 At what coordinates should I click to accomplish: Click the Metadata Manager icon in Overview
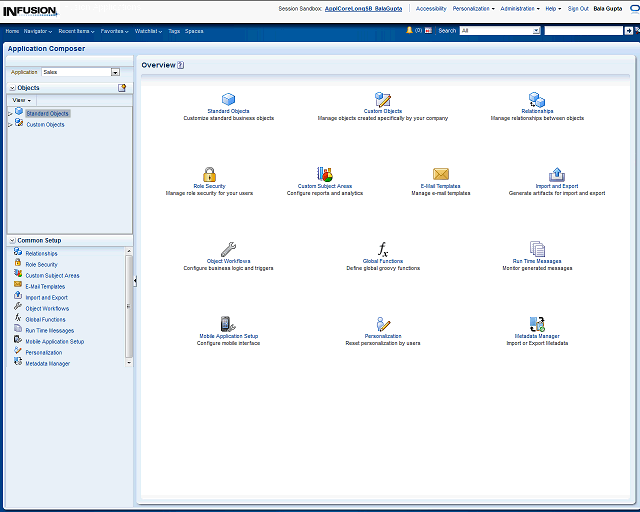click(x=537, y=324)
